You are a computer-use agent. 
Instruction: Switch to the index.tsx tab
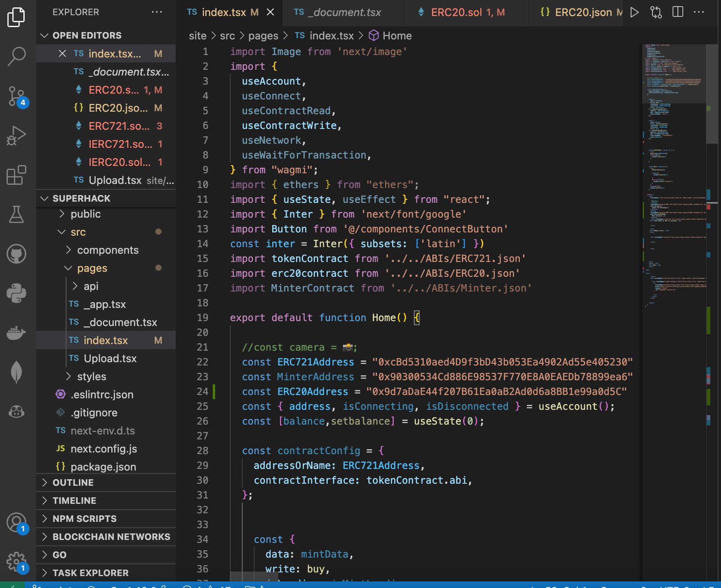[x=229, y=12]
